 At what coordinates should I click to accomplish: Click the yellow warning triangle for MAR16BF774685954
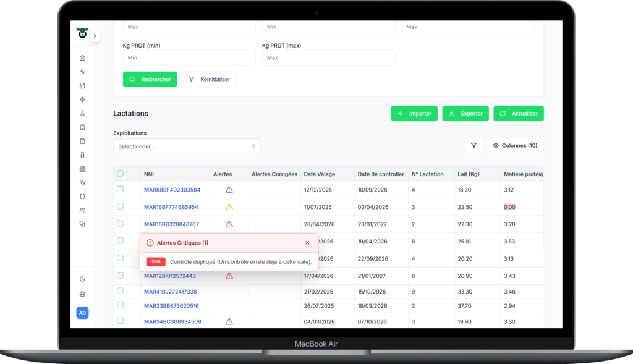pos(229,207)
